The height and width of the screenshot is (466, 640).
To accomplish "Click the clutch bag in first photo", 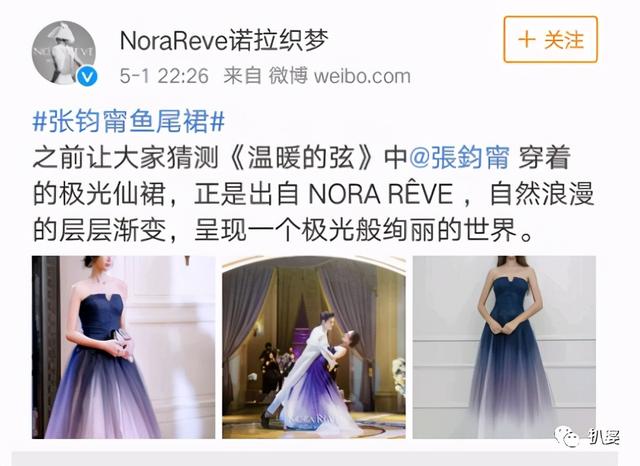I will pos(124,342).
